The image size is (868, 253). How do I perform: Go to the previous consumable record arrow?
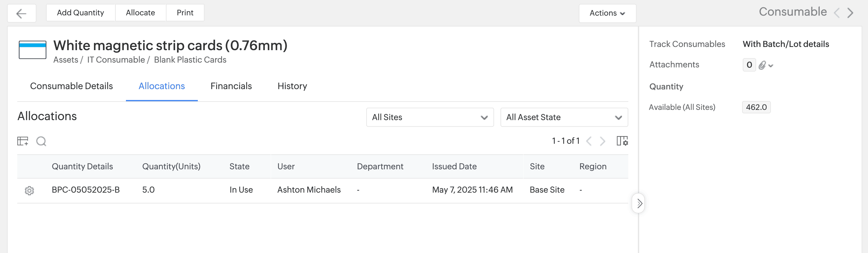[837, 13]
